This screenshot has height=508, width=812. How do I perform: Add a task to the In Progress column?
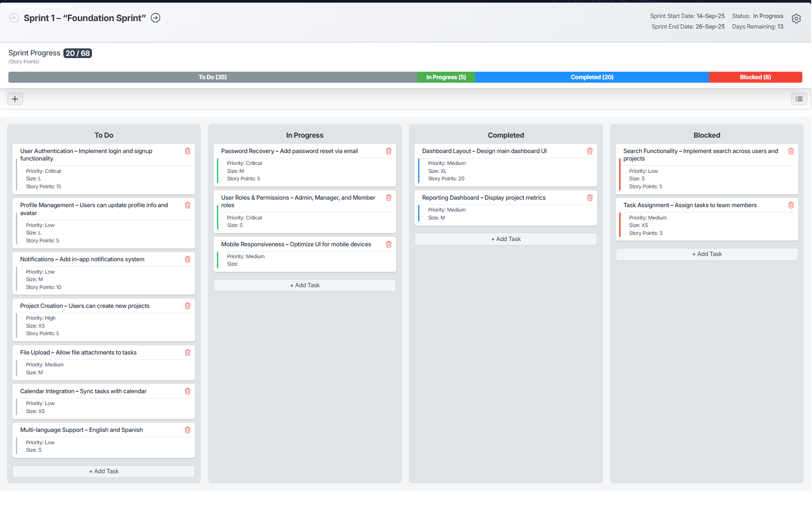tap(305, 285)
